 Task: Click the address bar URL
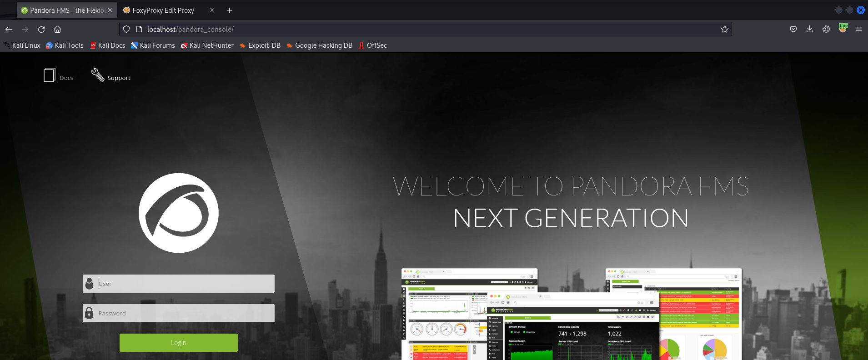click(191, 29)
